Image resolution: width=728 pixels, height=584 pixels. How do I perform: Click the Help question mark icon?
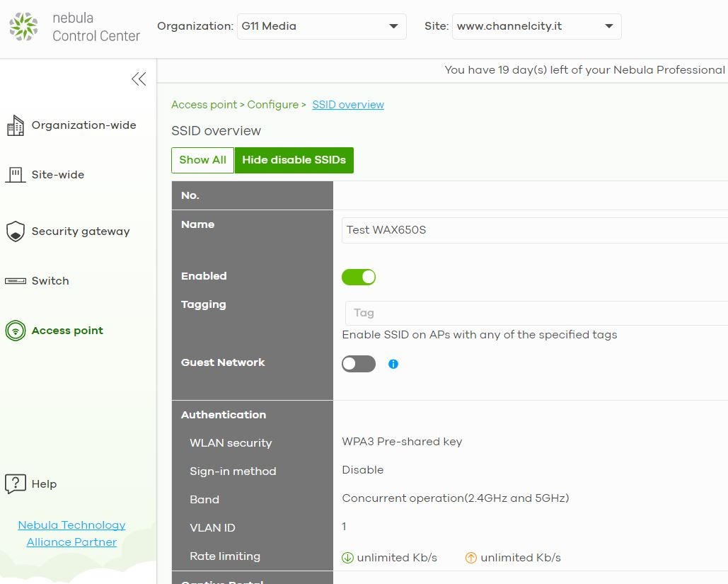pos(15,484)
